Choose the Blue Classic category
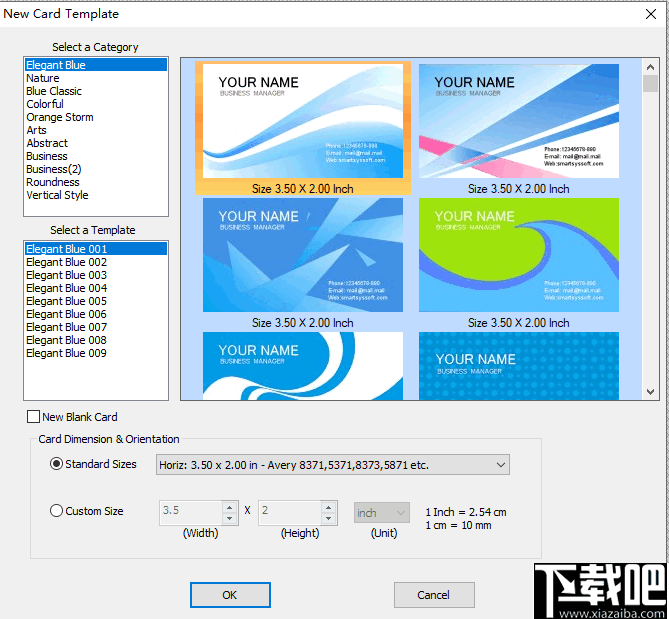The width and height of the screenshot is (669, 619). coord(96,91)
